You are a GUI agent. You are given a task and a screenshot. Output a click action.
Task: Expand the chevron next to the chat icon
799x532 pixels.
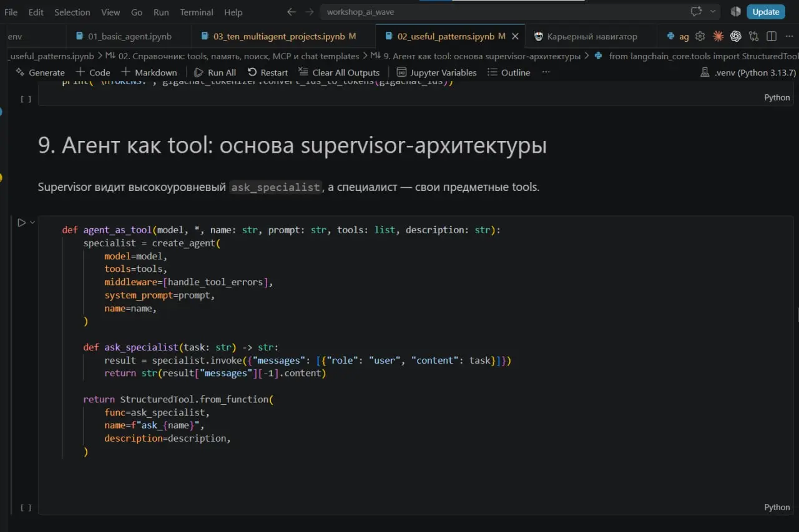coord(712,12)
